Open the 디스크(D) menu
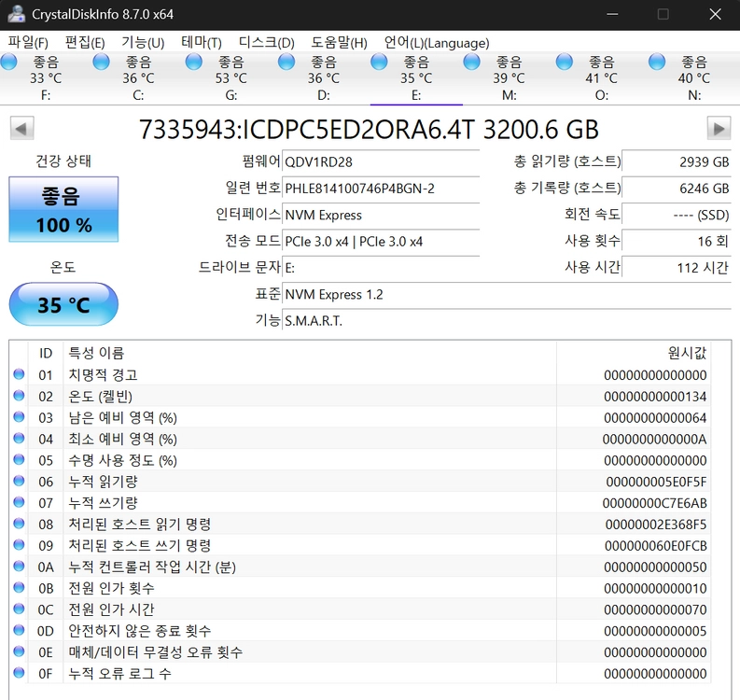This screenshot has height=700, width=740. point(266,43)
